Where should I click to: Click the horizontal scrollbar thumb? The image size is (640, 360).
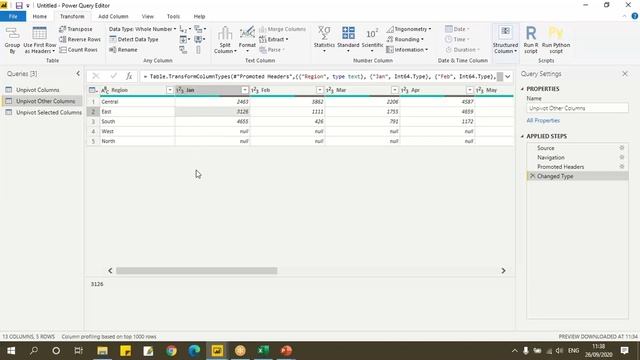tap(197, 271)
